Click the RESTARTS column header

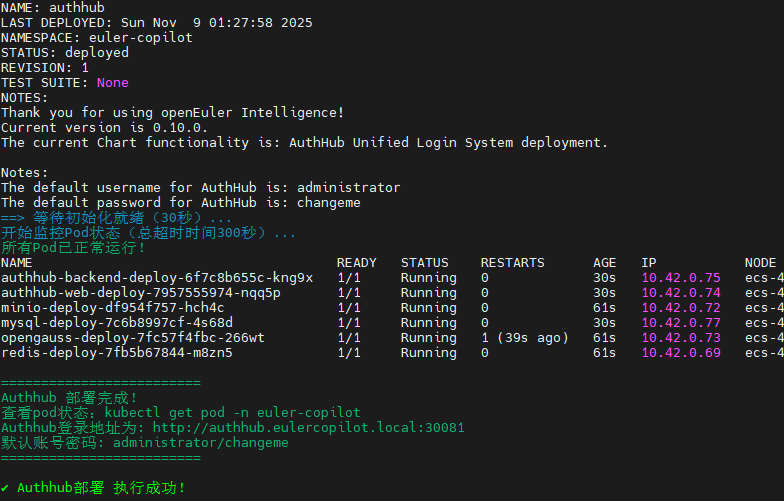point(512,263)
